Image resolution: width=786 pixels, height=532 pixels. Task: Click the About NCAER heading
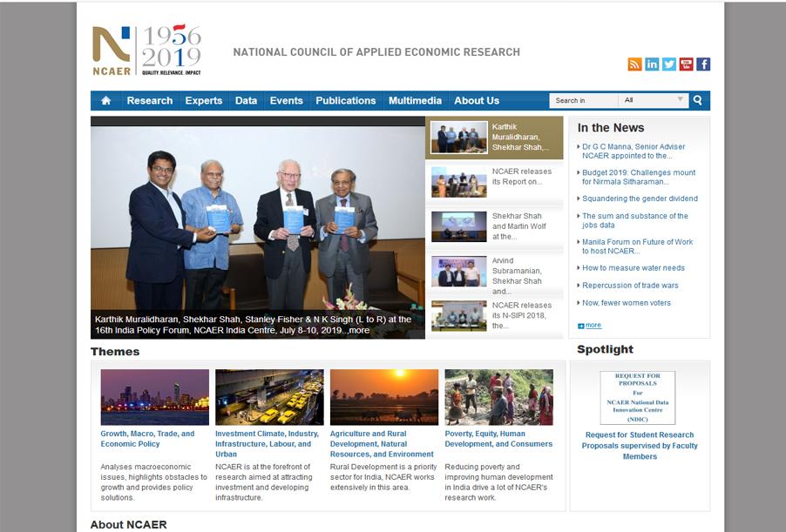coord(128,524)
